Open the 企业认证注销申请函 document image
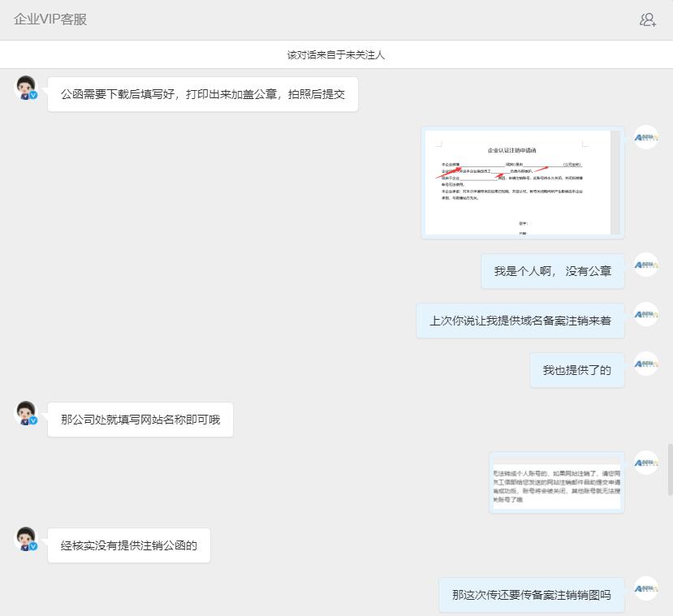 click(522, 182)
